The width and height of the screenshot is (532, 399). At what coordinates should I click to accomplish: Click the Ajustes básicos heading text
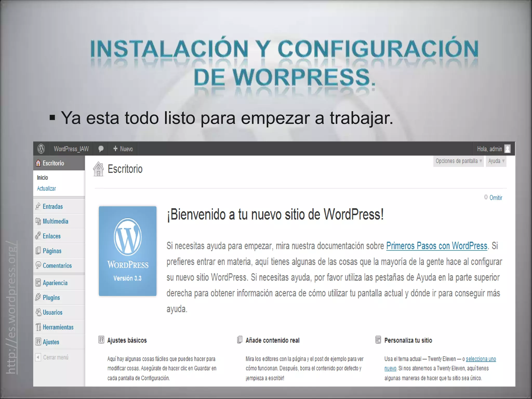pos(127,340)
